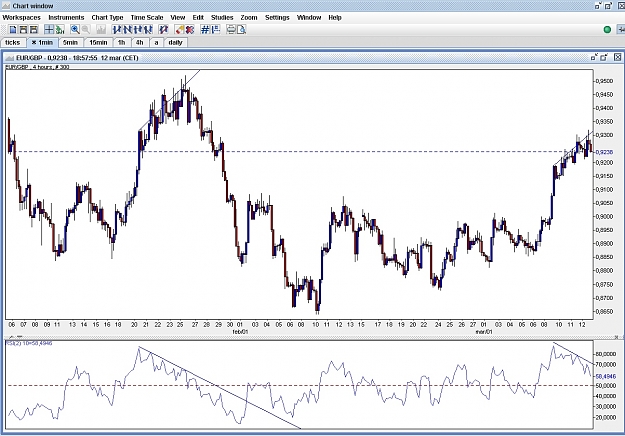Click the green connection status indicator

[x=607, y=29]
